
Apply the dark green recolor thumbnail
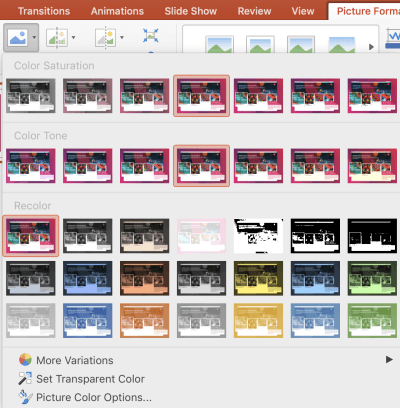(372, 278)
